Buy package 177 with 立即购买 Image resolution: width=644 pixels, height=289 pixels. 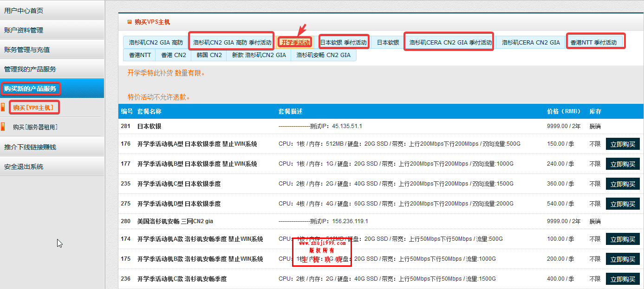tap(623, 164)
